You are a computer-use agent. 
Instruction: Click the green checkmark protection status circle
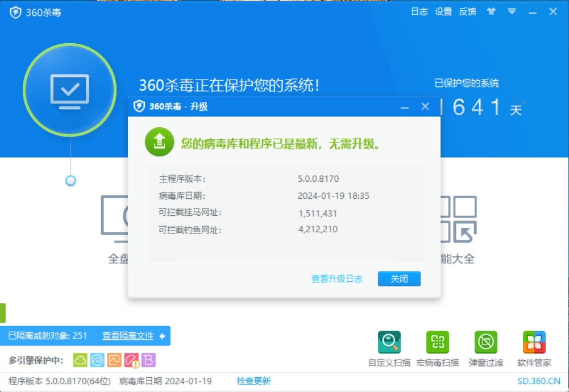[70, 89]
